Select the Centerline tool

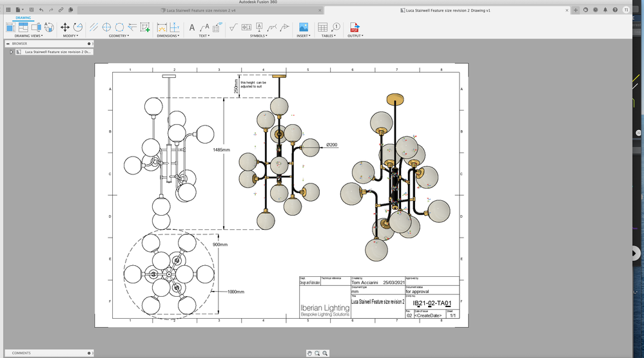click(93, 27)
